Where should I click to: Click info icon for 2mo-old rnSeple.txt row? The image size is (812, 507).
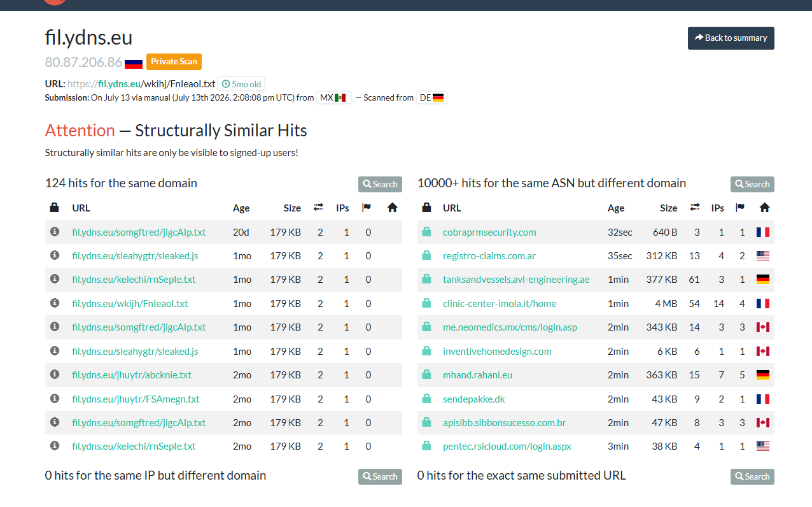click(x=55, y=445)
